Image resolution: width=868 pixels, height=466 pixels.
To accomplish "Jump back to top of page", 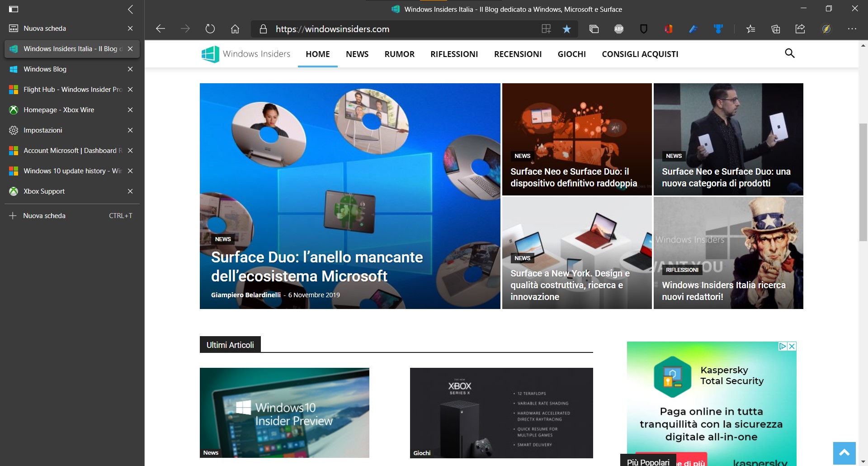I will [x=844, y=453].
